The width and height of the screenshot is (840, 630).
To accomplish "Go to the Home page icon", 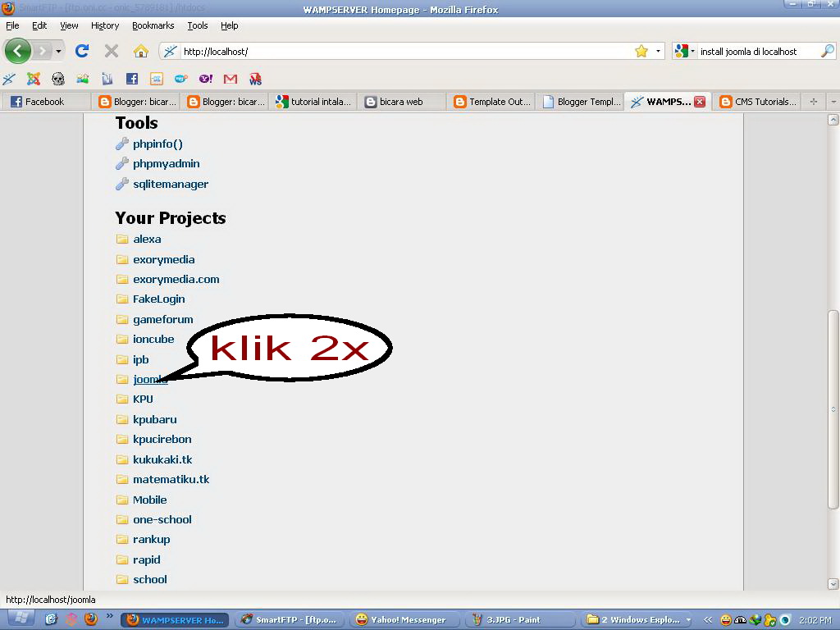I will 141,51.
